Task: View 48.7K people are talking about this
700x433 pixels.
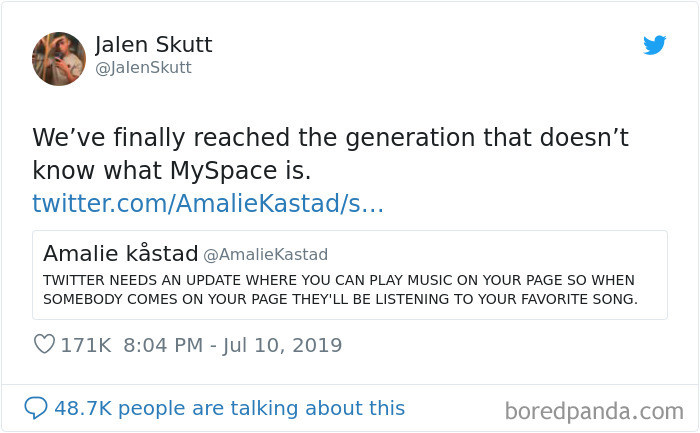Action: [x=230, y=408]
